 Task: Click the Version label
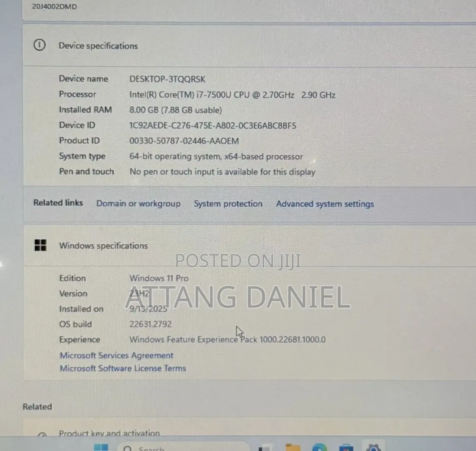(x=73, y=293)
